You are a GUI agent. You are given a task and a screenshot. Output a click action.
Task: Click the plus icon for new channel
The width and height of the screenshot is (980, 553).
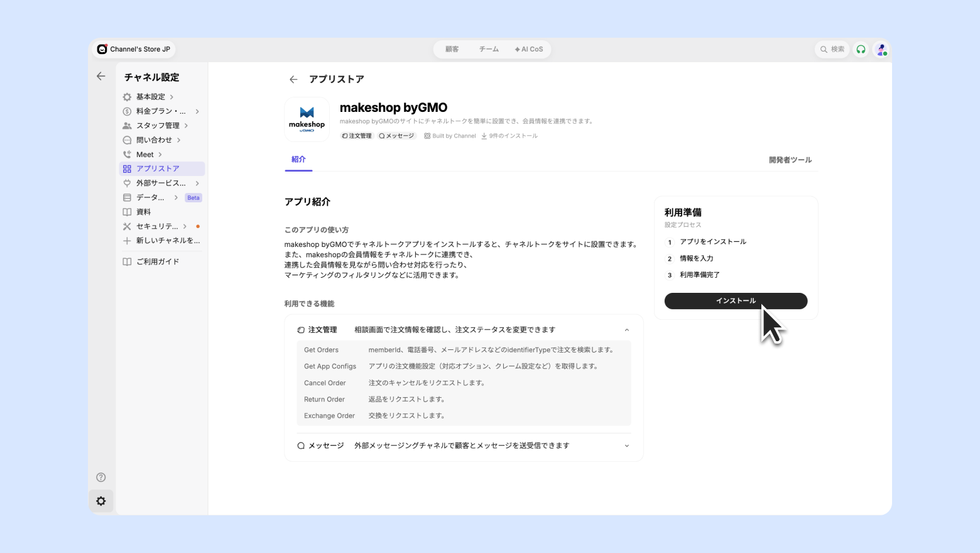tap(127, 241)
